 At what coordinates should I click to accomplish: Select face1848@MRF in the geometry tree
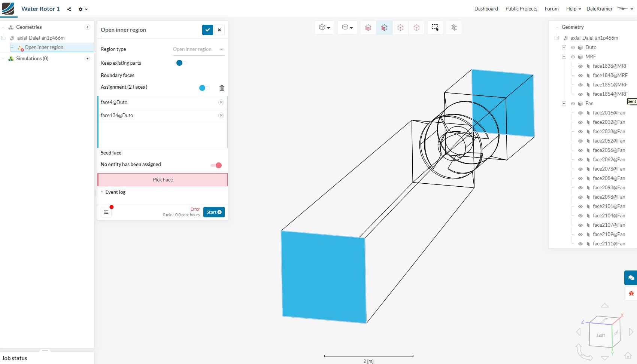coord(610,76)
